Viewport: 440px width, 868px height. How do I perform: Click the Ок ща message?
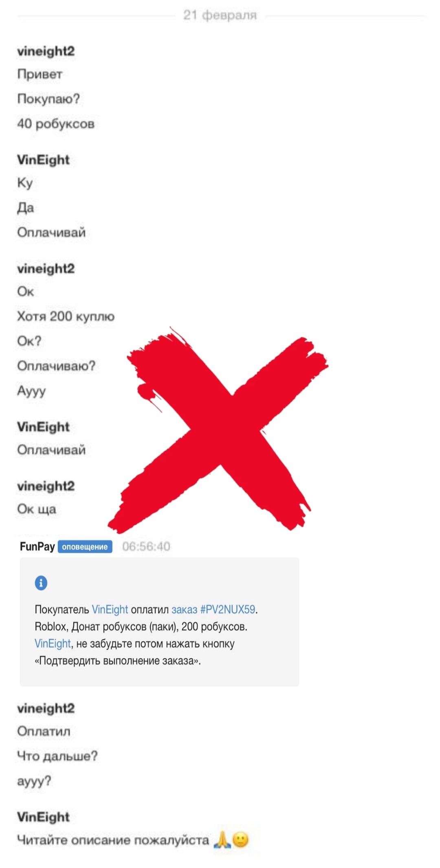37,509
